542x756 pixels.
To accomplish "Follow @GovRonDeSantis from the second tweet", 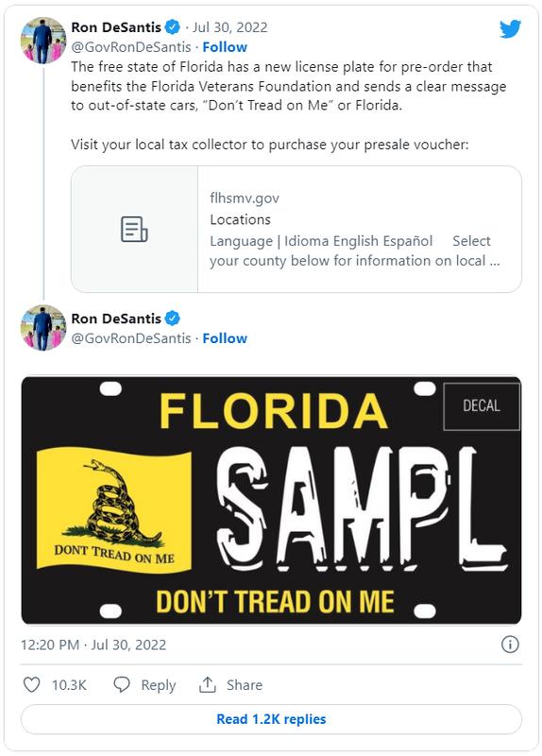I will coord(225,338).
